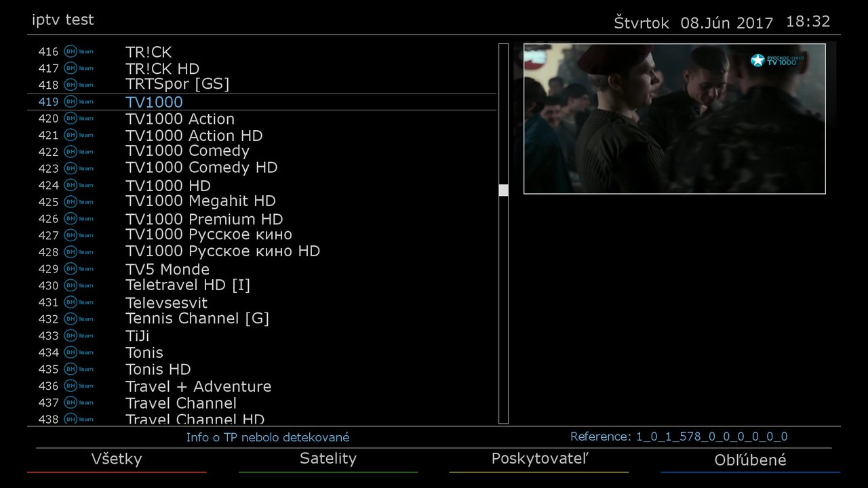Select the TV1000 Premium HD channel name

tap(204, 220)
